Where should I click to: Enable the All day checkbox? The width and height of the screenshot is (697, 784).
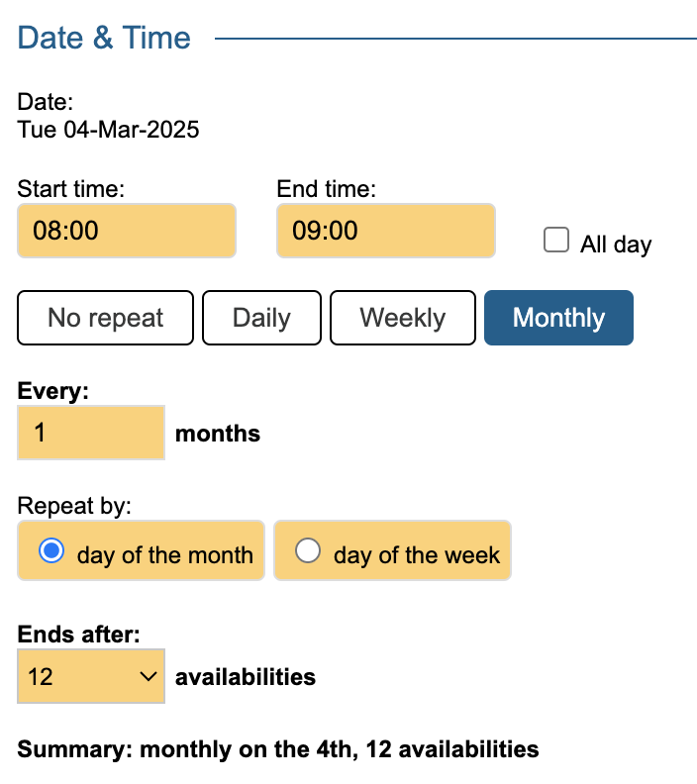[557, 241]
